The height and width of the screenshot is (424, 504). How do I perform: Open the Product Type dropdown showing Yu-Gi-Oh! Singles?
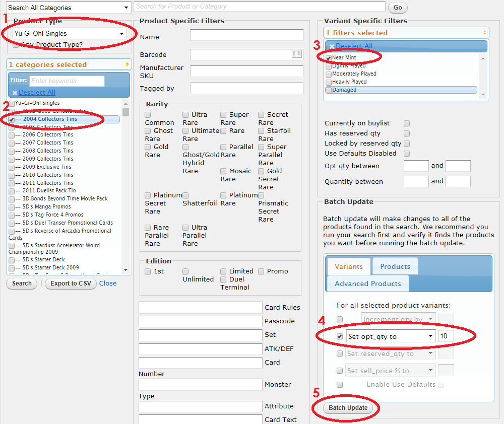point(70,33)
